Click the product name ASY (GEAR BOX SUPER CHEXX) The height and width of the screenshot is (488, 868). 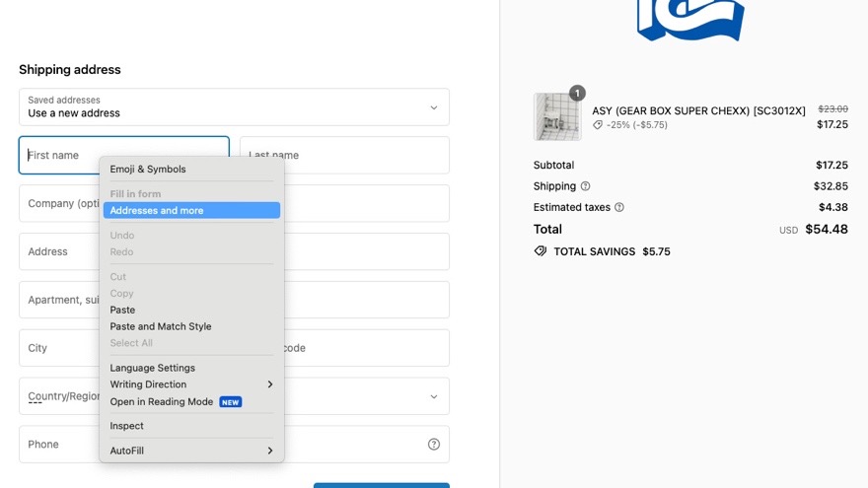pos(698,110)
